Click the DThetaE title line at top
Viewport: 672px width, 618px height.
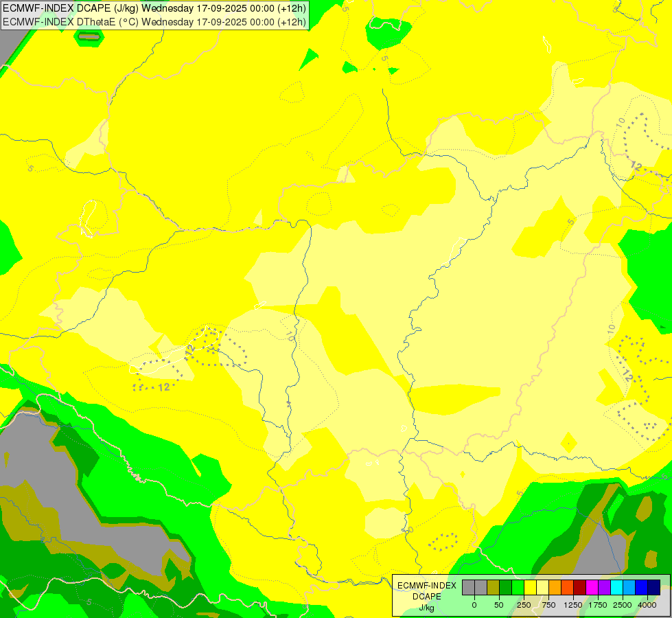(154, 22)
